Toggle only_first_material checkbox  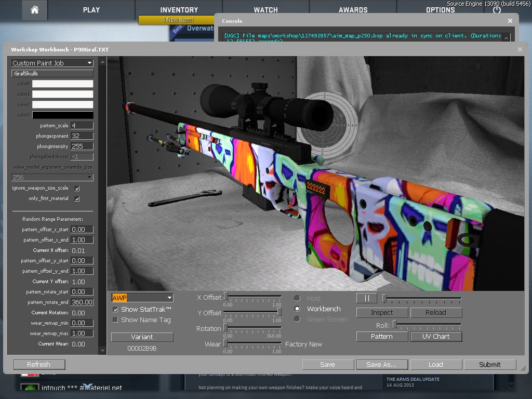click(77, 199)
